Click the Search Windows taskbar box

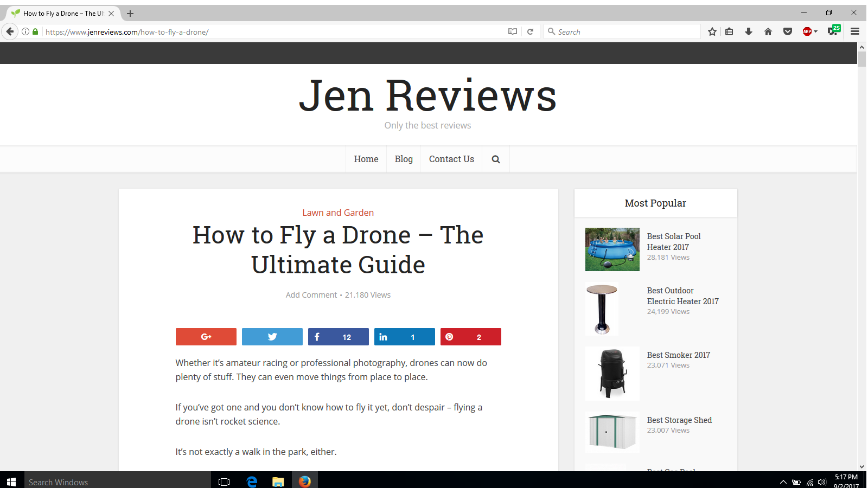[117, 481]
